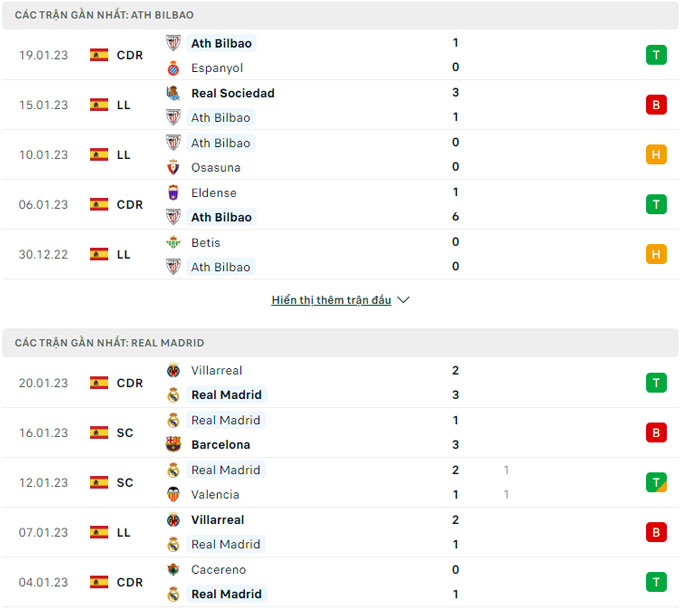Click the Betis club crest icon
Image resolution: width=680 pixels, height=615 pixels.
coord(173,243)
